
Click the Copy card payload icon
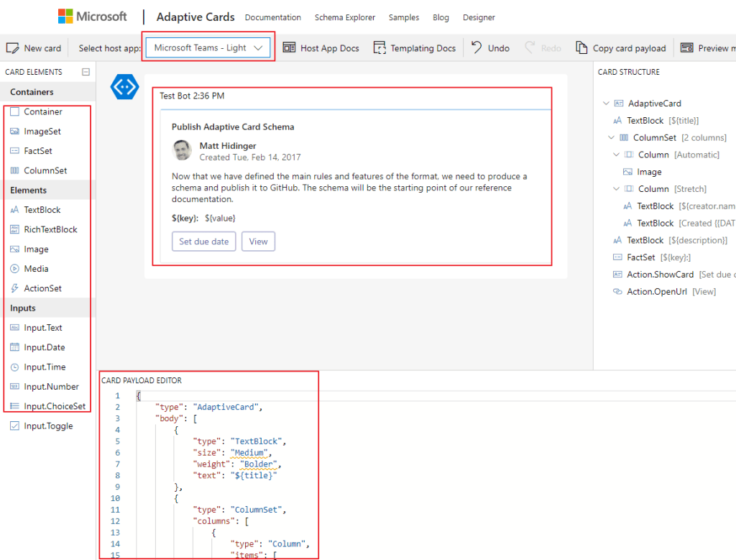(581, 48)
